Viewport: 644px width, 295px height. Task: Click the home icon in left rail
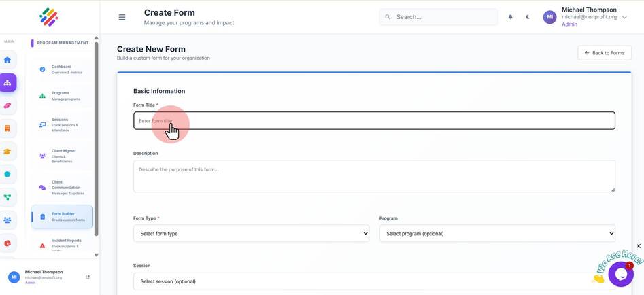click(7, 60)
